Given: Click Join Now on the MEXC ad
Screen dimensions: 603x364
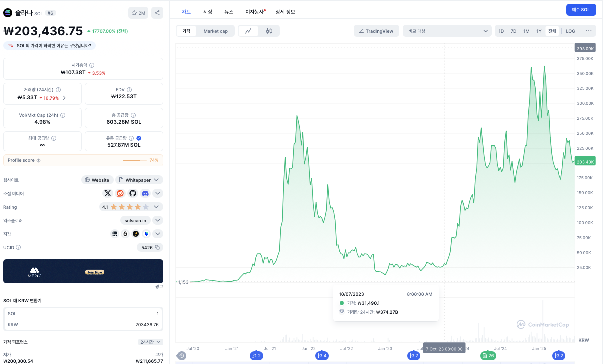Looking at the screenshot, I should tap(94, 272).
